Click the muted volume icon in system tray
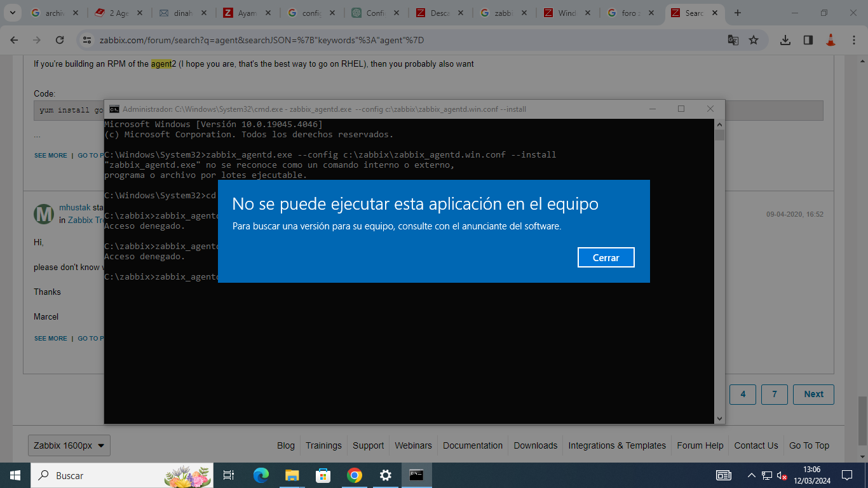The width and height of the screenshot is (868, 488). tap(782, 475)
